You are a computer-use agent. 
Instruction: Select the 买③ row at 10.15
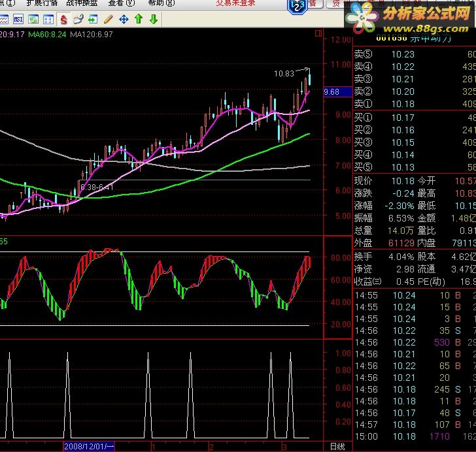[415, 142]
